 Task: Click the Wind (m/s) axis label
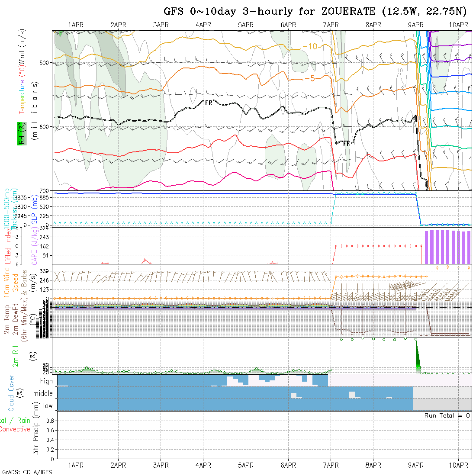click(22, 46)
